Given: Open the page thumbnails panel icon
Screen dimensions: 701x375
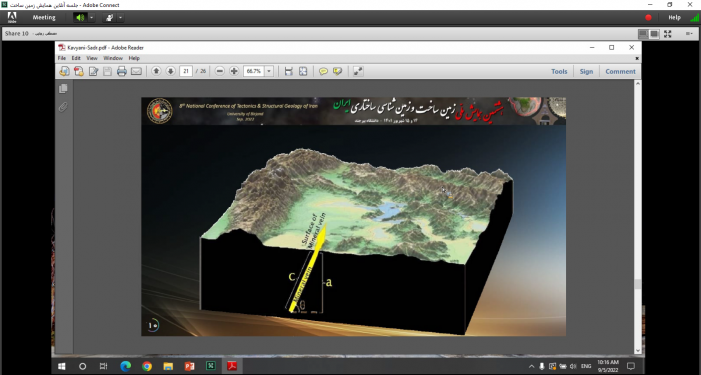Looking at the screenshot, I should [63, 88].
